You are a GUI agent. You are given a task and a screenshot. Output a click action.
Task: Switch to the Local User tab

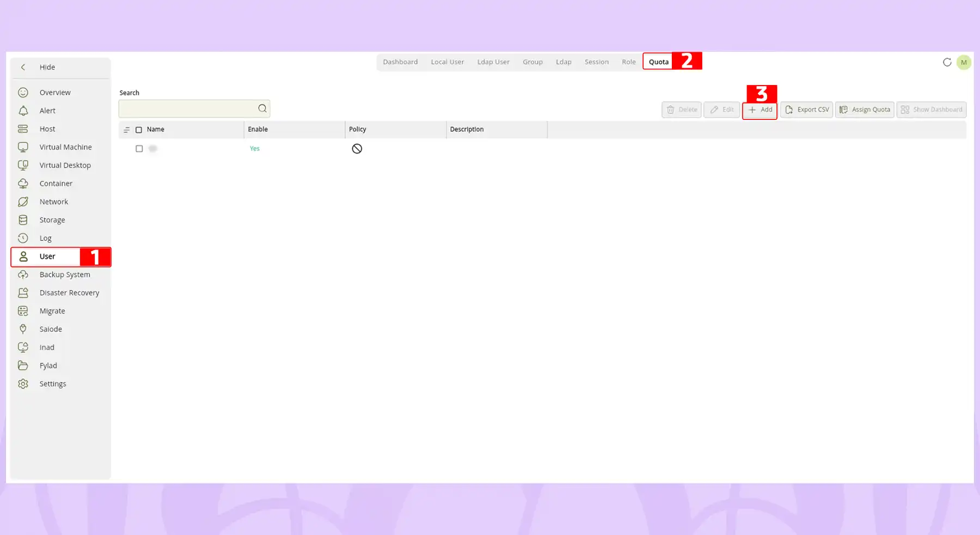click(x=447, y=62)
